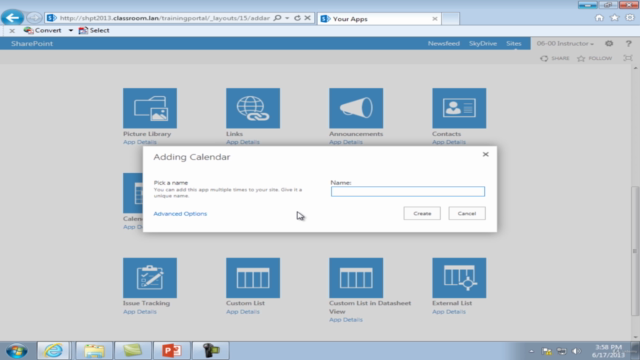Click the browser address bar URL
Viewport: 640px width, 360px height.
164,18
